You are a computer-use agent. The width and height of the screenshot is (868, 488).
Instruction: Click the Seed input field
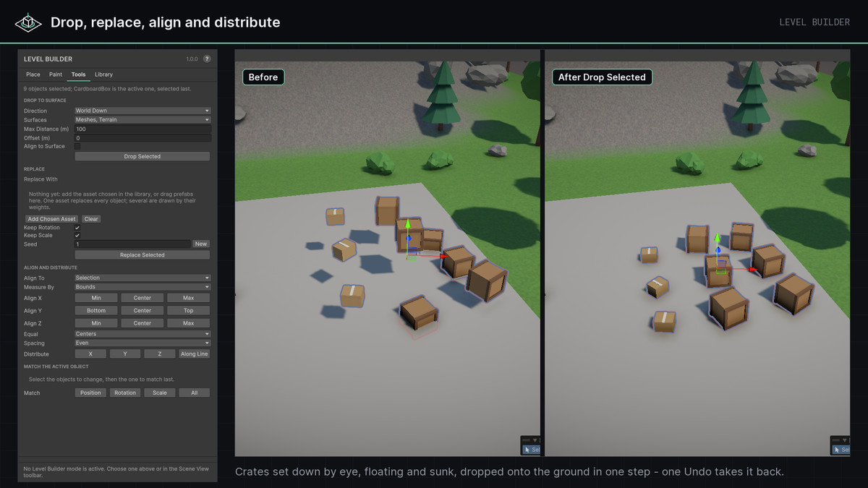(132, 244)
